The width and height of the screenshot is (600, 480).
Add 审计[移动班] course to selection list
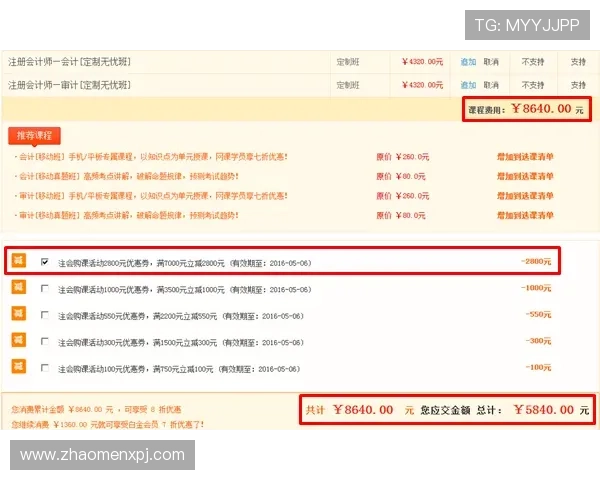tap(525, 196)
